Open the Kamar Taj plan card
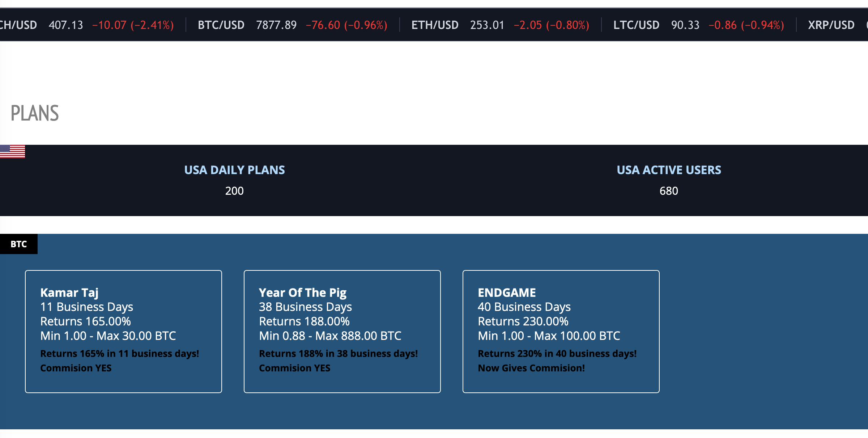This screenshot has width=868, height=438. coord(123,331)
